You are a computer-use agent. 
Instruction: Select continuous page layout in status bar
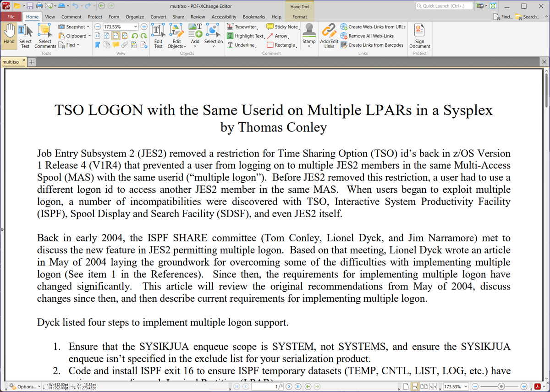(x=414, y=387)
